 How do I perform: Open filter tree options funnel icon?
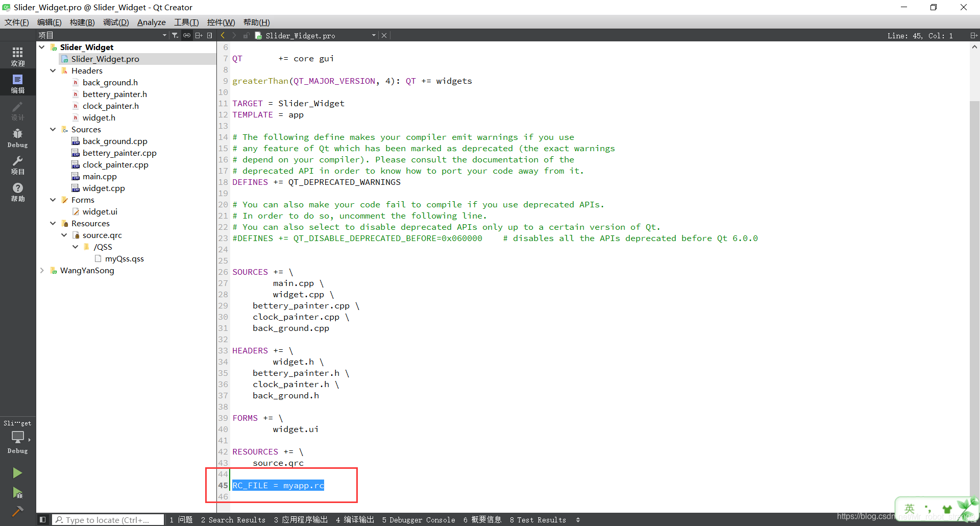[175, 35]
